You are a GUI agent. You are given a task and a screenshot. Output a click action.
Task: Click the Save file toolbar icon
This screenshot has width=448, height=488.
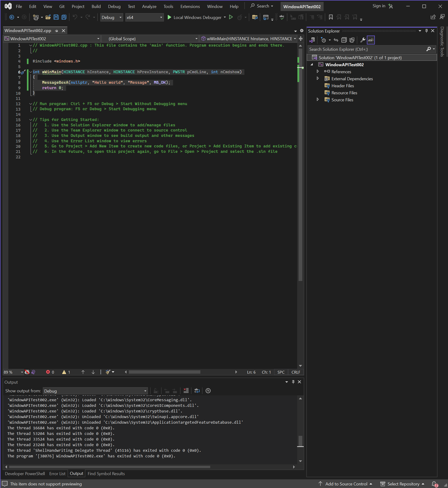tap(56, 17)
